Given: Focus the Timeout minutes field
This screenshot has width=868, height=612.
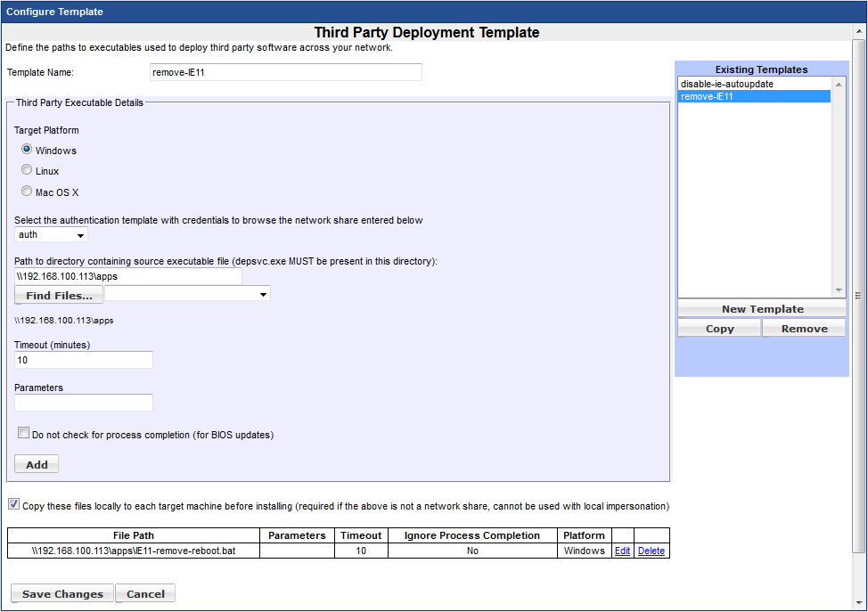Looking at the screenshot, I should [x=84, y=360].
